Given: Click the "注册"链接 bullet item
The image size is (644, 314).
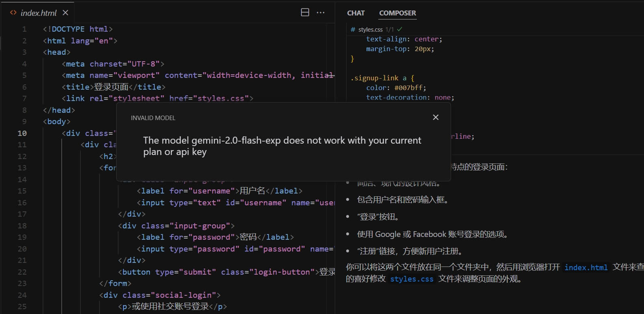Looking at the screenshot, I should coord(410,252).
